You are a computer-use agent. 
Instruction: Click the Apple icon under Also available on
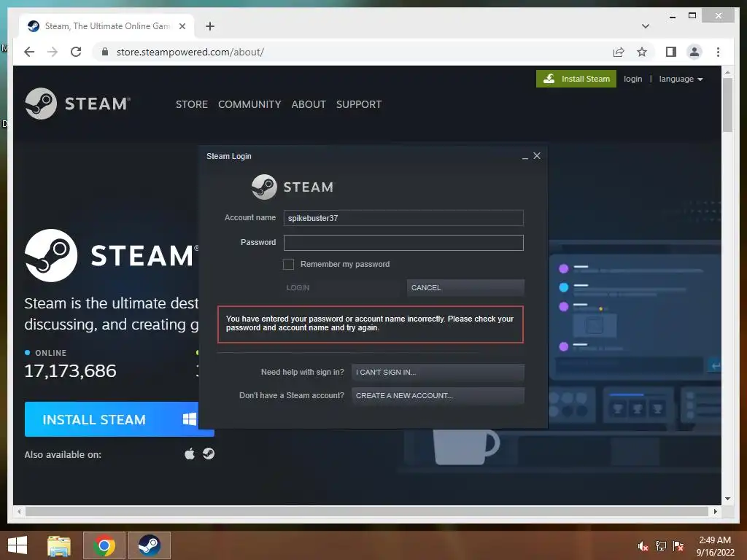click(190, 454)
